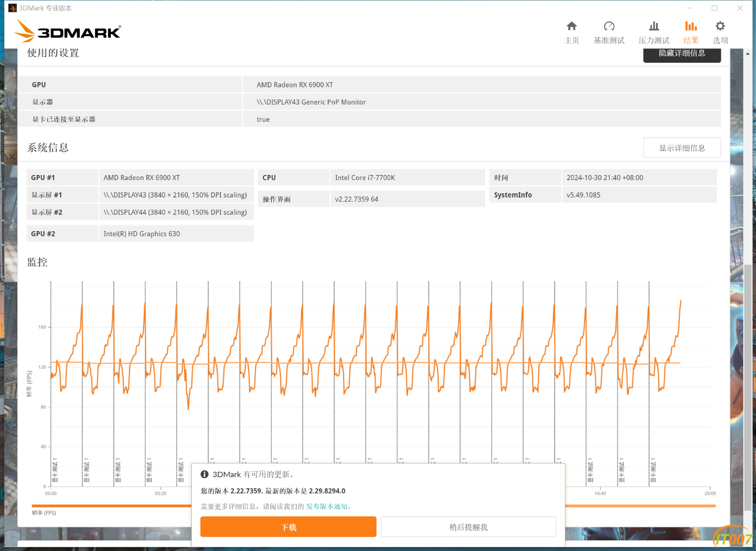756x551 pixels.
Task: Click the Intel(R) HD Graphics 630 value
Action: point(142,234)
